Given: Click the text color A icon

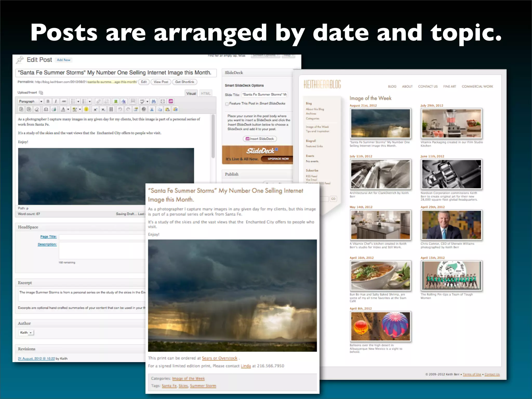Looking at the screenshot, I should point(63,109).
